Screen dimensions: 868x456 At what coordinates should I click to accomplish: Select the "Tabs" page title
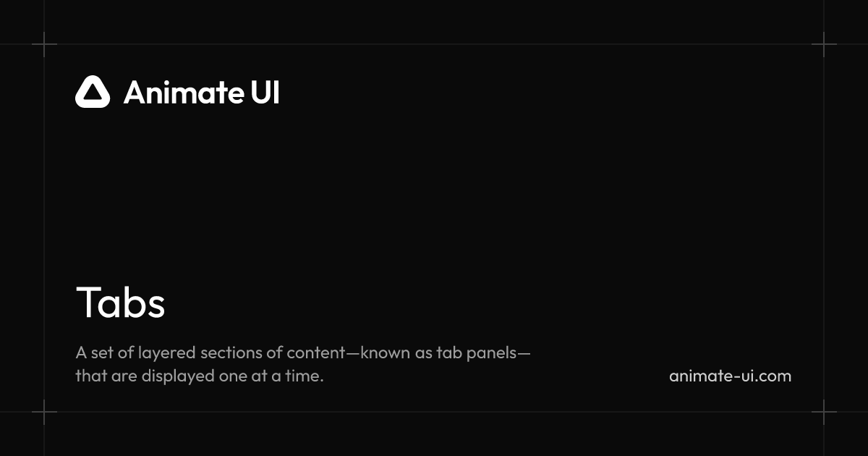coord(121,303)
